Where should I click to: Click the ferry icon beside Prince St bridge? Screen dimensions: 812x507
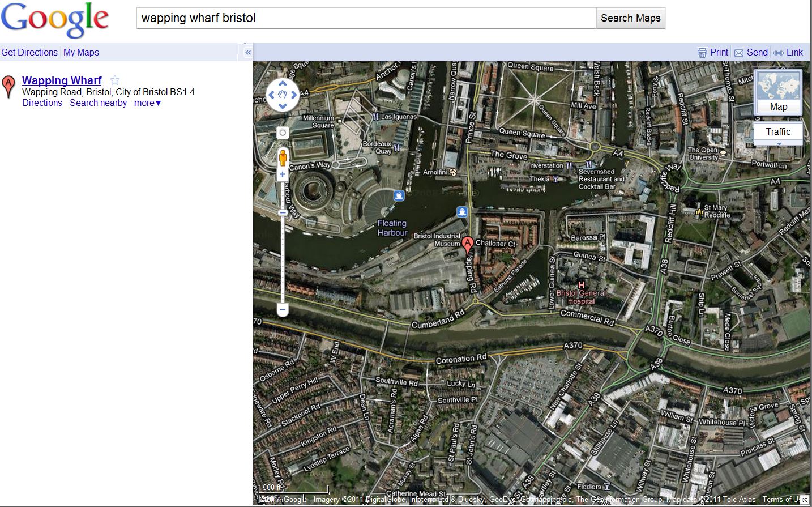462,212
